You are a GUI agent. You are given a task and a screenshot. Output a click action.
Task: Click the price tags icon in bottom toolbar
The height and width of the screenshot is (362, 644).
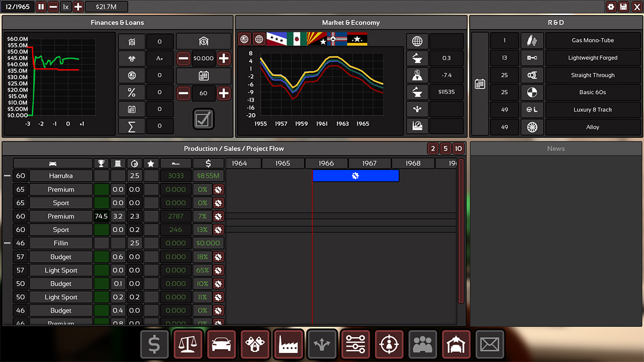(x=255, y=344)
